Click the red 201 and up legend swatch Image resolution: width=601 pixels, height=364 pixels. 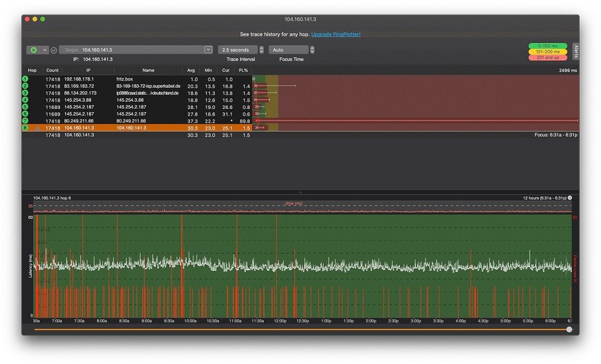(x=547, y=58)
